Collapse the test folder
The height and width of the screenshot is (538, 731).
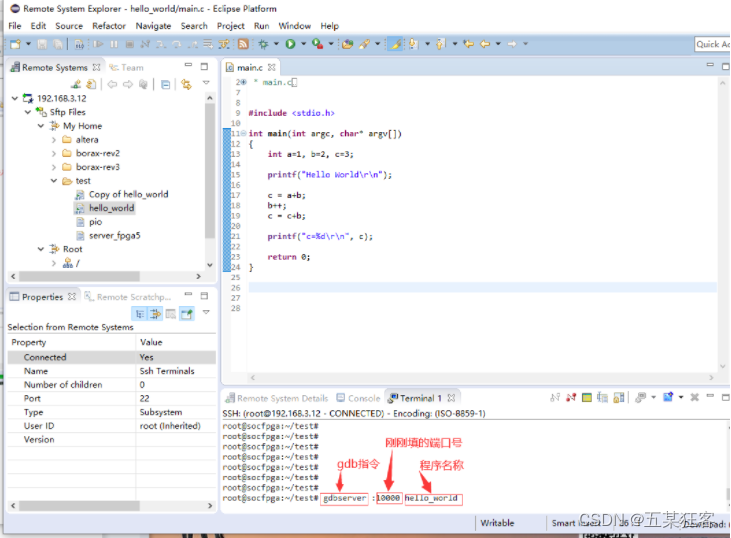click(54, 180)
